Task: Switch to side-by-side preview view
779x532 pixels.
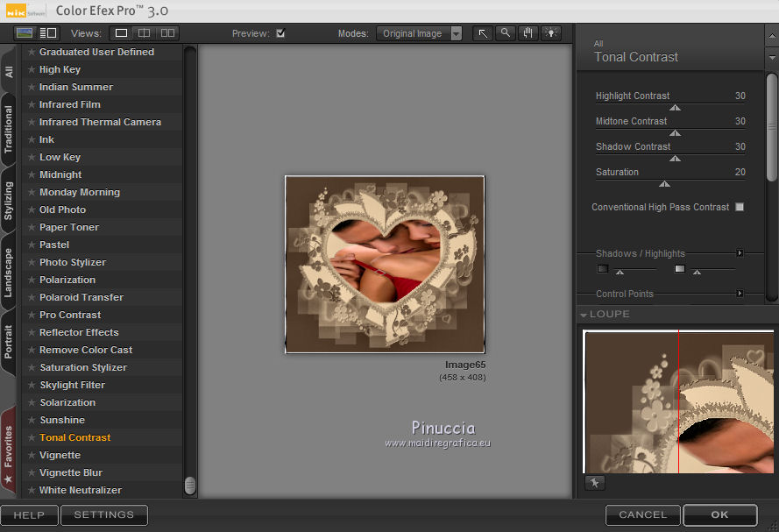Action: coord(166,33)
